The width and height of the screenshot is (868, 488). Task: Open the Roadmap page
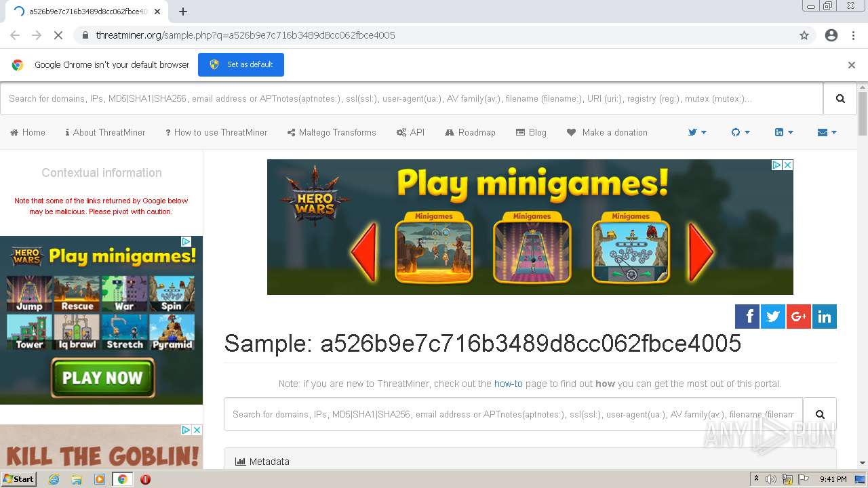point(470,132)
